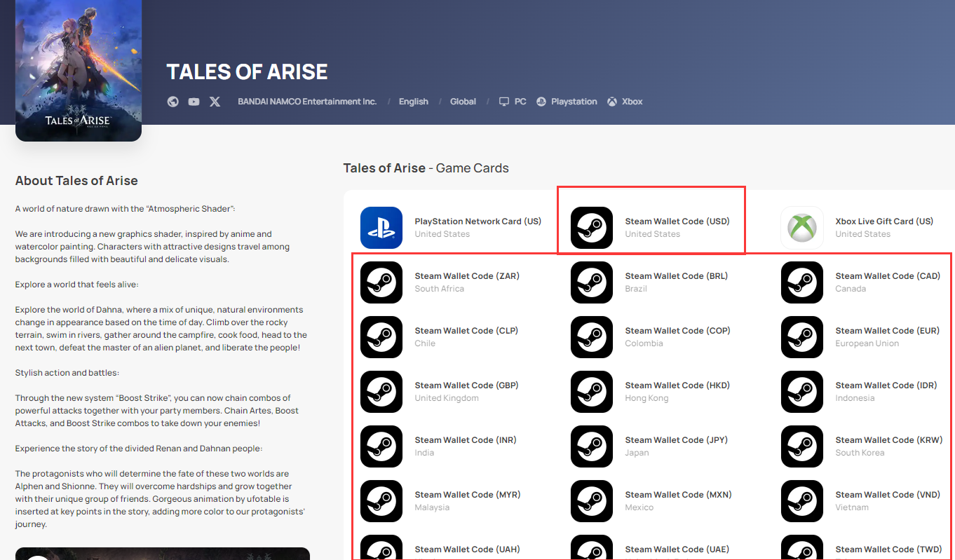Open Steam Wallet Code (GBP) link
Image resolution: width=955 pixels, height=560 pixels.
[467, 385]
